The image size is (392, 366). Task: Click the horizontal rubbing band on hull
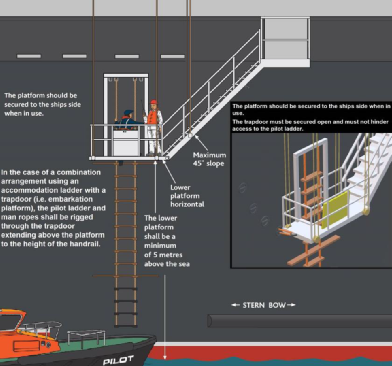pos(299,321)
